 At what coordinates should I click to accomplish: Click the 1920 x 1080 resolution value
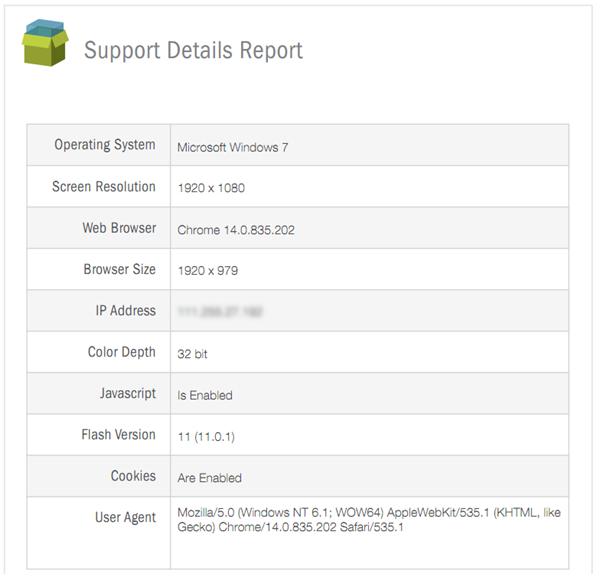pos(211,188)
